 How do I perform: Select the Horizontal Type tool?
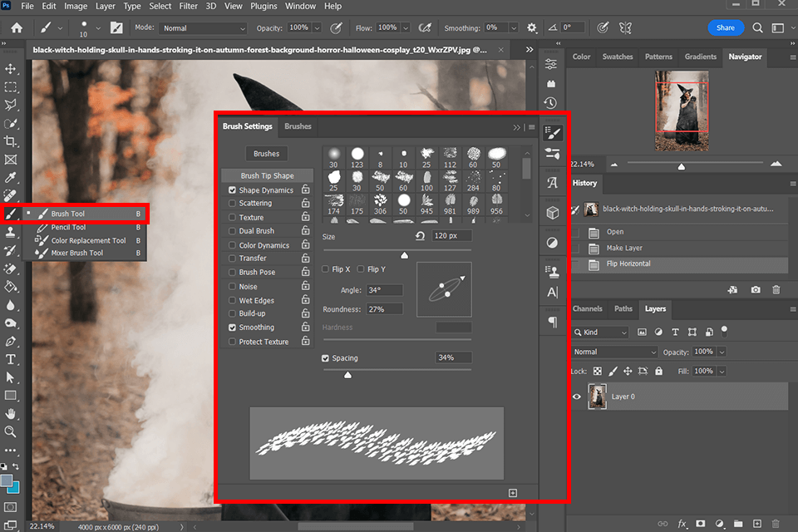10,359
